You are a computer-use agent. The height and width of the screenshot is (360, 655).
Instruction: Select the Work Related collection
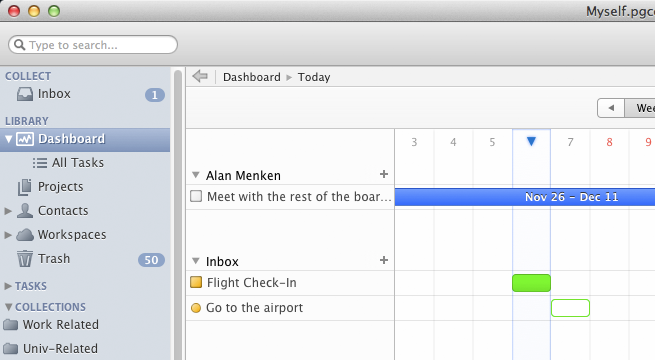(51, 325)
